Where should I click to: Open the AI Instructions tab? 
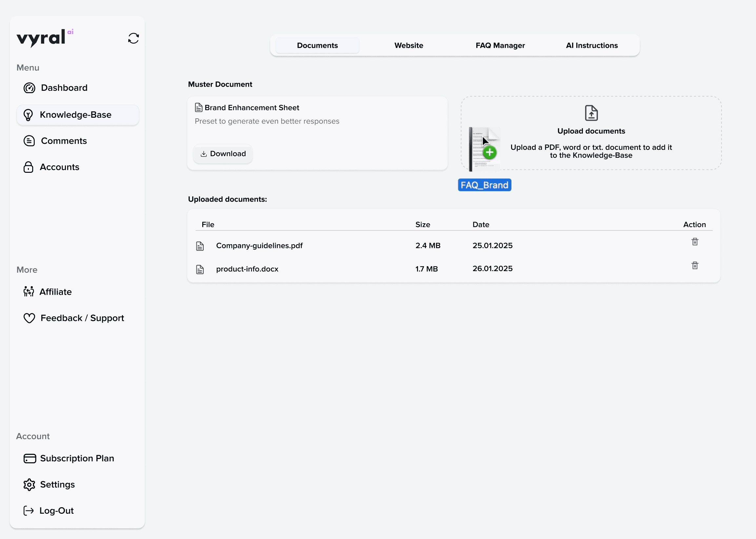[592, 46]
